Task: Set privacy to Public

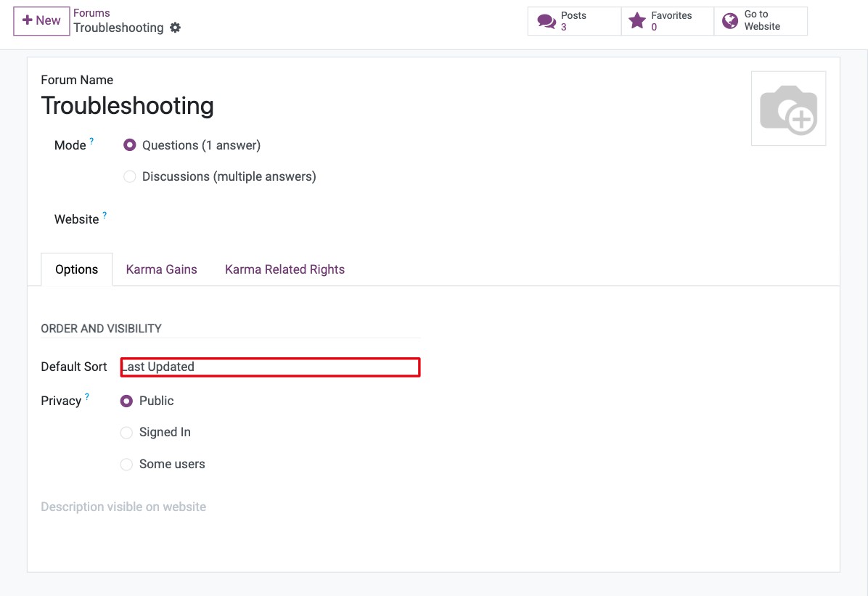Action: (126, 401)
